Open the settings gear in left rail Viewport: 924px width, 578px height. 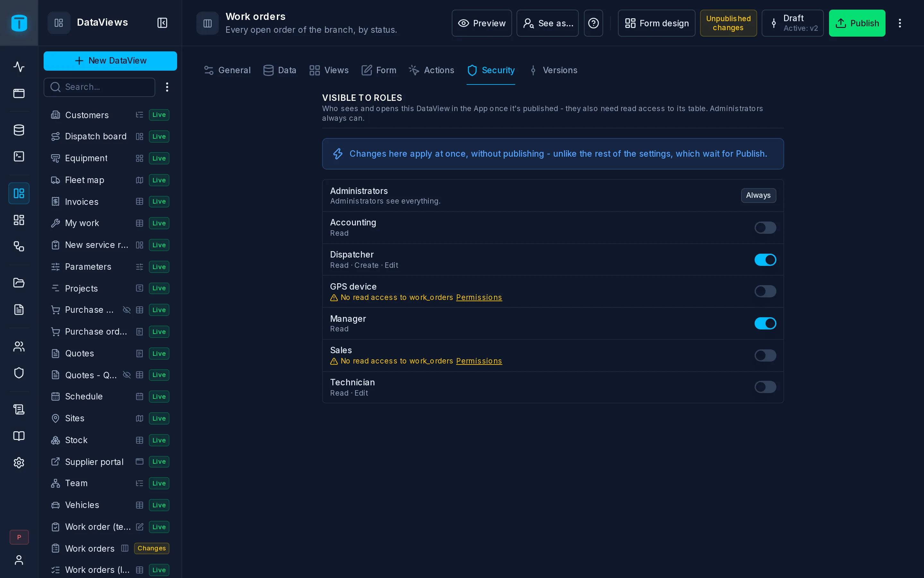click(19, 462)
